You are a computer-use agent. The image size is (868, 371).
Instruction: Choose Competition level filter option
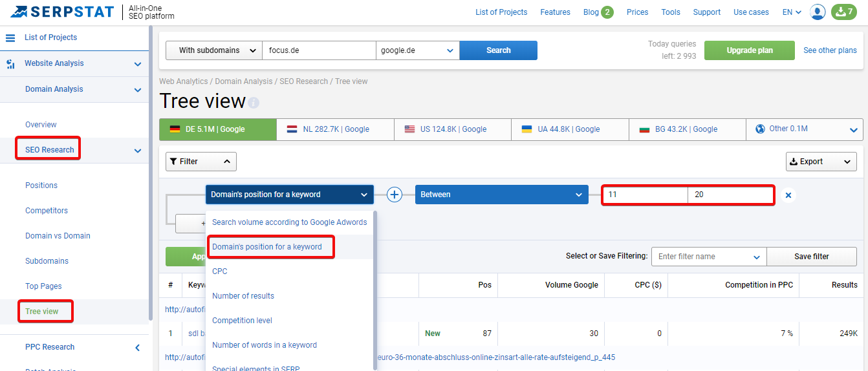coord(289,321)
